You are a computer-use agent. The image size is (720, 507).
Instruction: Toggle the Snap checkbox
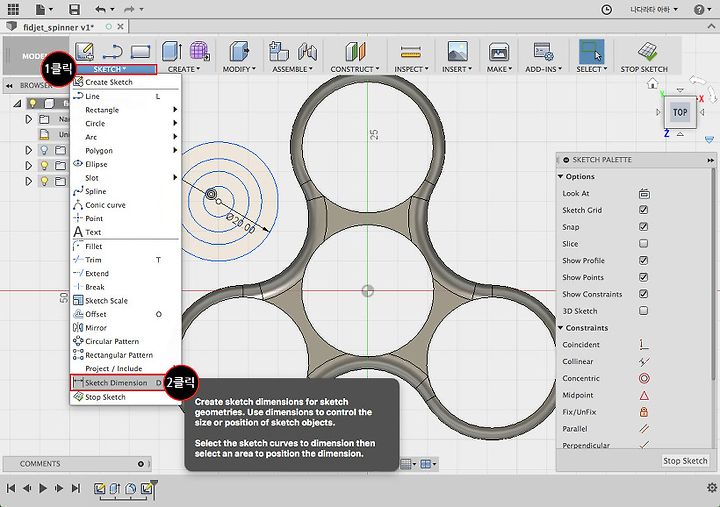click(x=643, y=226)
